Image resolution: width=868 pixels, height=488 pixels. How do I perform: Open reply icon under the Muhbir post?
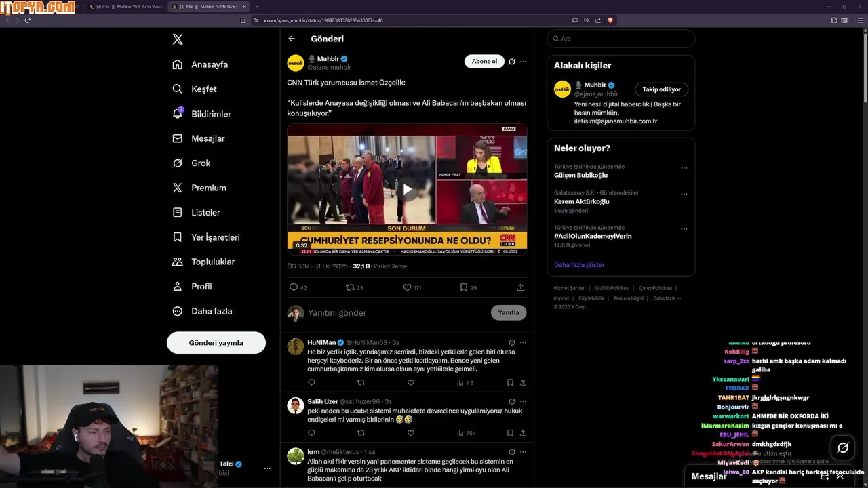pos(294,287)
